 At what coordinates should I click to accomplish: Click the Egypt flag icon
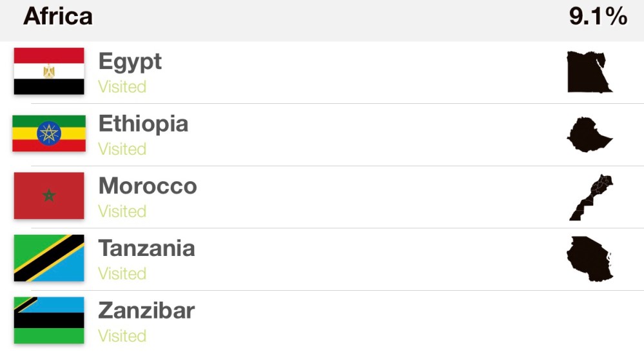[x=49, y=71]
